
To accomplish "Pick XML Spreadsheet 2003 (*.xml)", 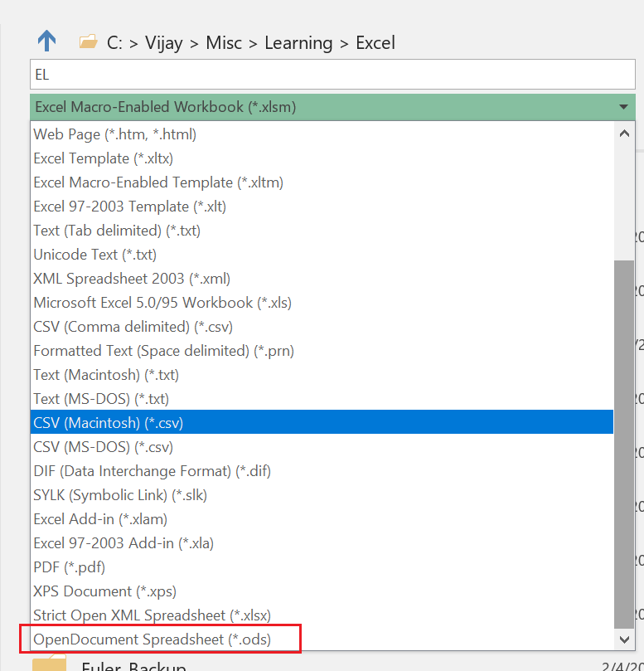I will [322, 279].
